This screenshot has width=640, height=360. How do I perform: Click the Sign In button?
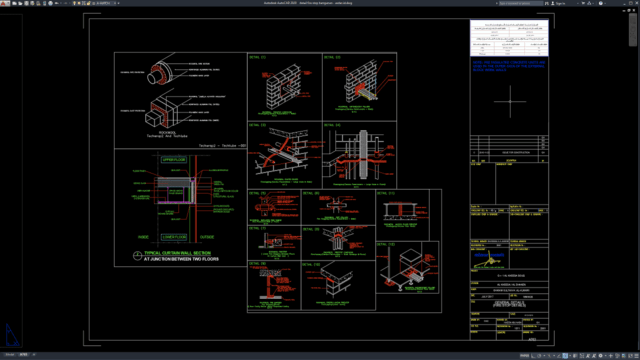coord(558,3)
